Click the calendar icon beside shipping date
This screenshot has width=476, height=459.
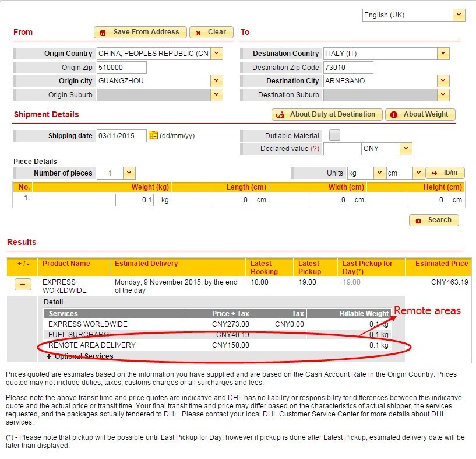[153, 135]
